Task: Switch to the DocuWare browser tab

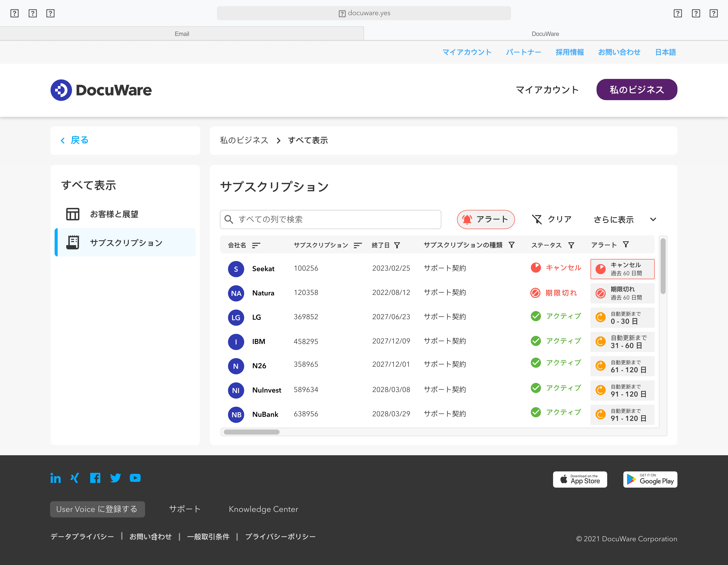Action: click(545, 34)
